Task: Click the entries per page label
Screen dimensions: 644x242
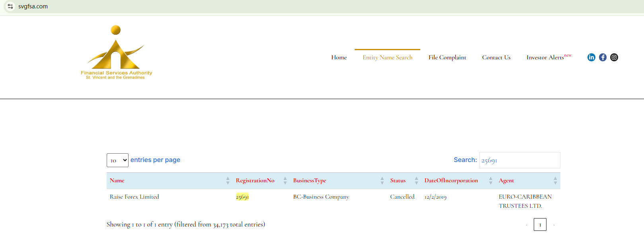Action: point(155,160)
